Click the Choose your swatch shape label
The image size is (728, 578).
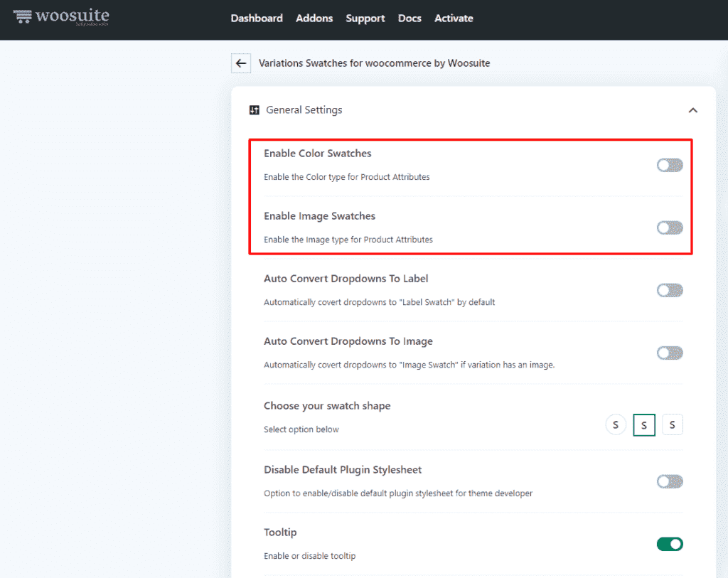[x=327, y=406]
